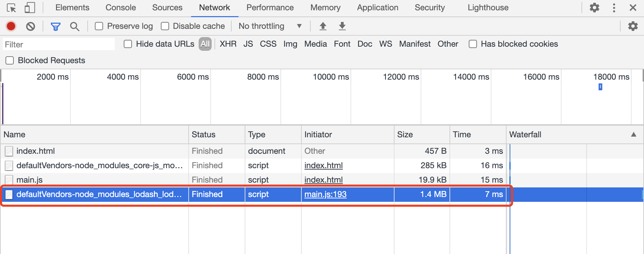This screenshot has width=644, height=254.
Task: Activate the inspect element picker
Action: [x=11, y=8]
